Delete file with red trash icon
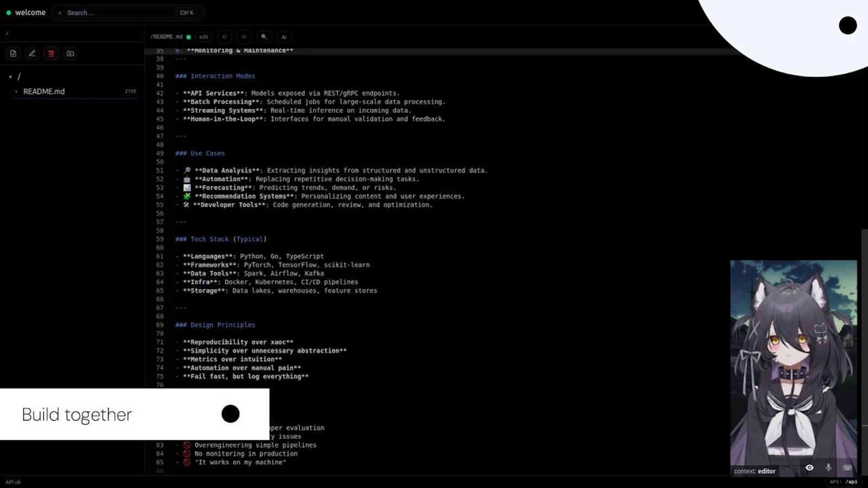The height and width of the screenshot is (488, 868). [x=51, y=54]
